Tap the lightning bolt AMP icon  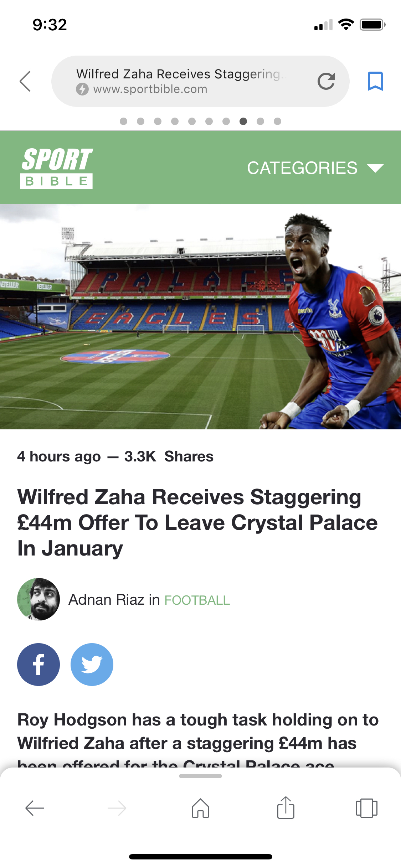tap(82, 89)
